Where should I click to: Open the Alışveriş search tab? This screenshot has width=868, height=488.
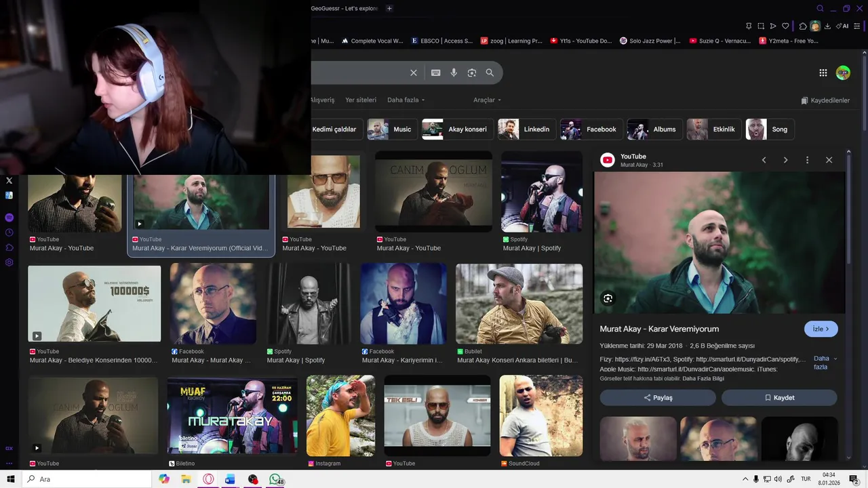(x=323, y=100)
